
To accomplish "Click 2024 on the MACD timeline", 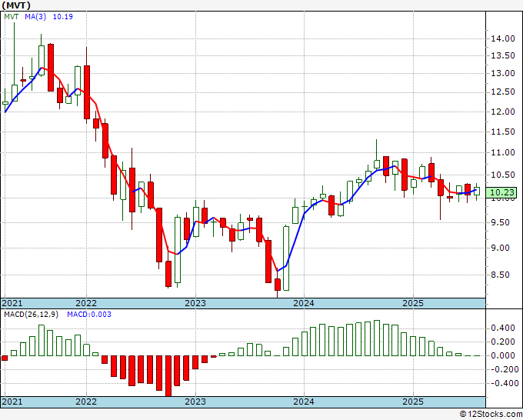I will [x=304, y=402].
